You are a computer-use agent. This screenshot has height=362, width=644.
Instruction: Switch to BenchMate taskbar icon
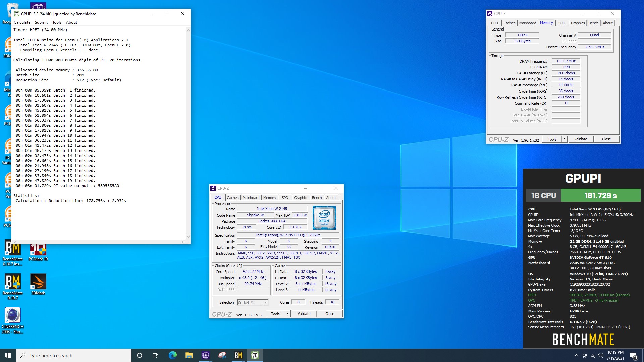click(x=238, y=355)
